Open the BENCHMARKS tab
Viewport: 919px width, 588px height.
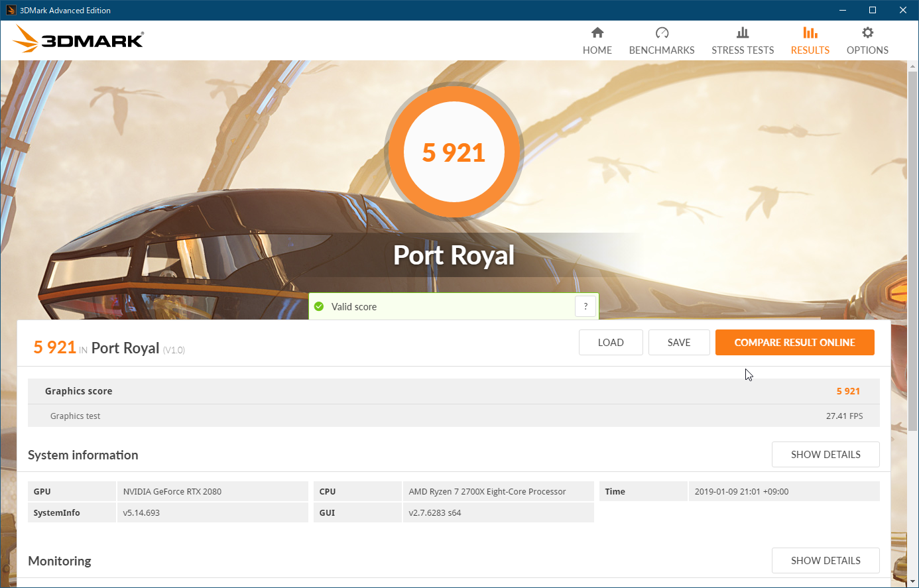pos(662,40)
